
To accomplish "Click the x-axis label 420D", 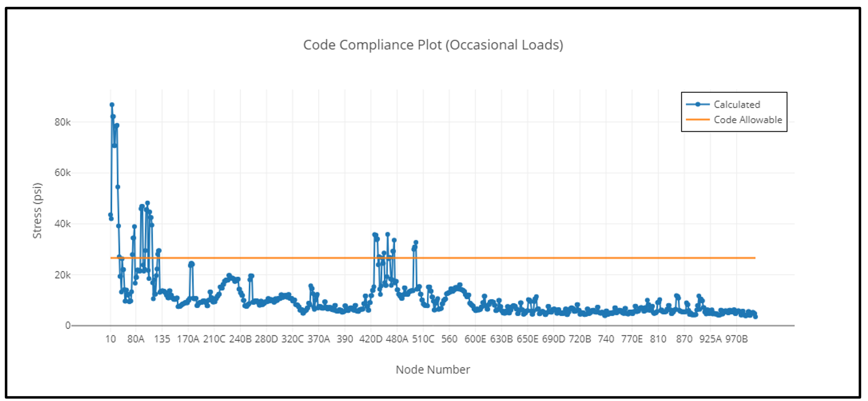I will coord(371,339).
